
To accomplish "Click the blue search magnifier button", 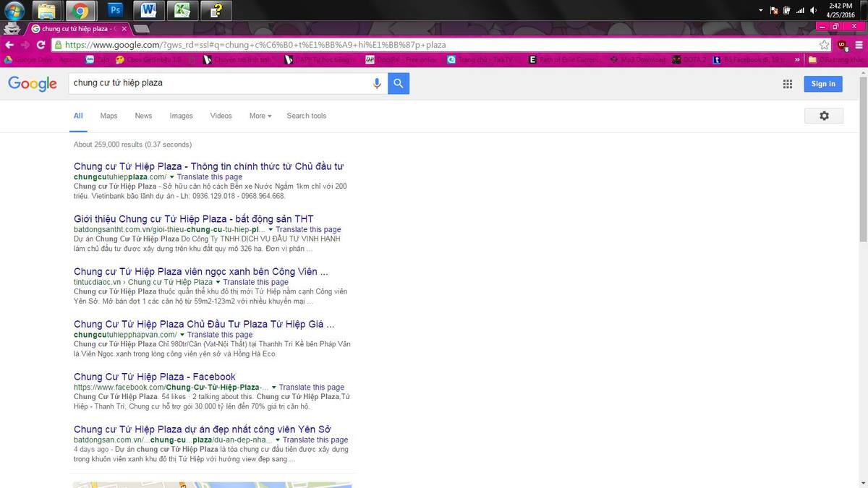I will pyautogui.click(x=399, y=83).
